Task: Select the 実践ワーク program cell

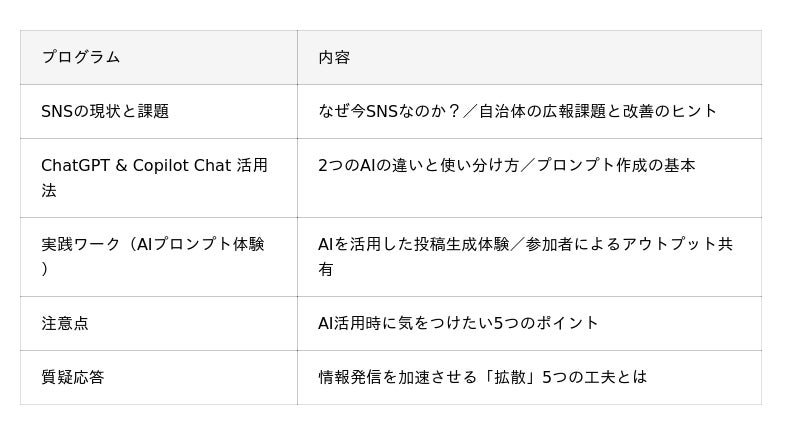Action: pyautogui.click(x=152, y=244)
